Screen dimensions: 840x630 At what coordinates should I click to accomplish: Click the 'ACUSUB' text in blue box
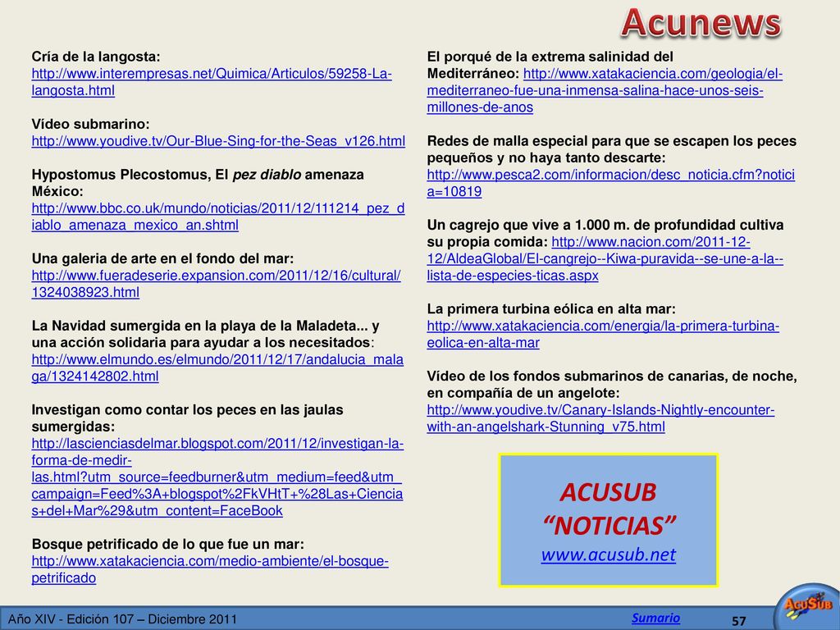[x=608, y=492]
